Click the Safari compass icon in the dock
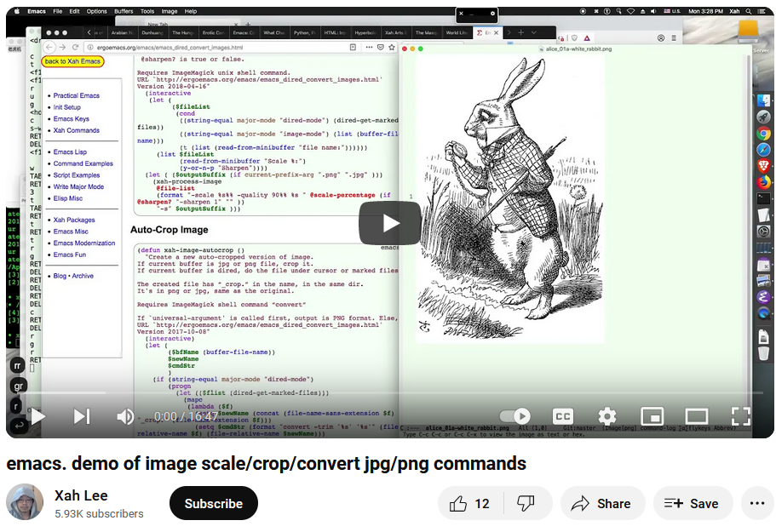The image size is (776, 532). click(x=763, y=149)
